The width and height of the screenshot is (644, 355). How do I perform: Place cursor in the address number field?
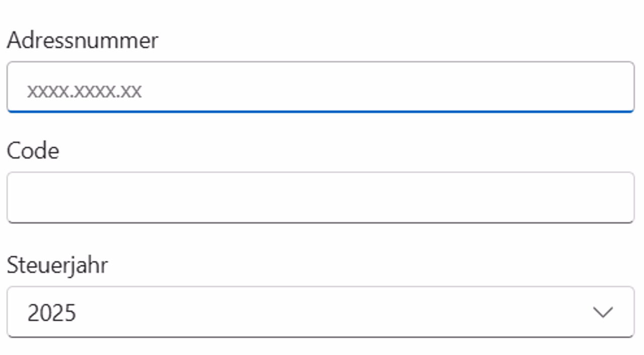coord(320,87)
